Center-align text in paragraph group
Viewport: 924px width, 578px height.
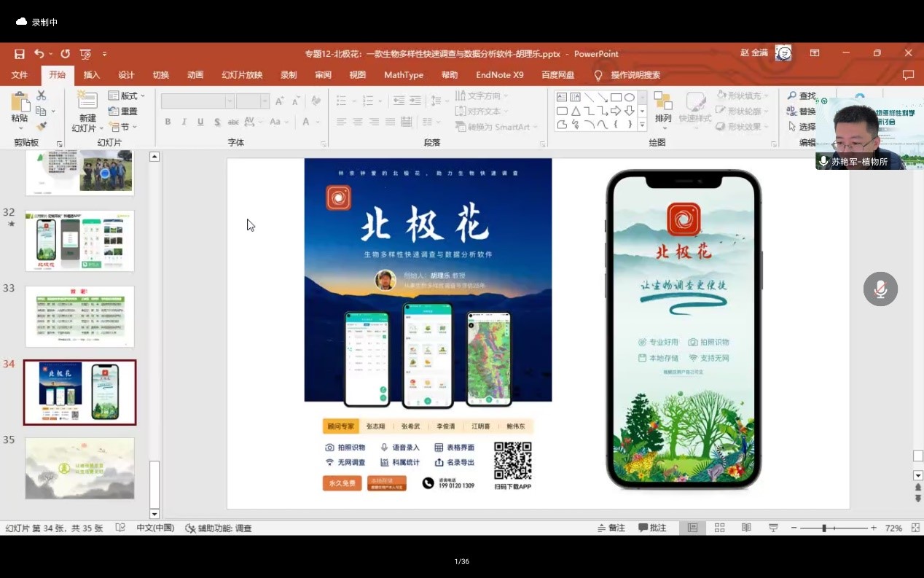(357, 122)
